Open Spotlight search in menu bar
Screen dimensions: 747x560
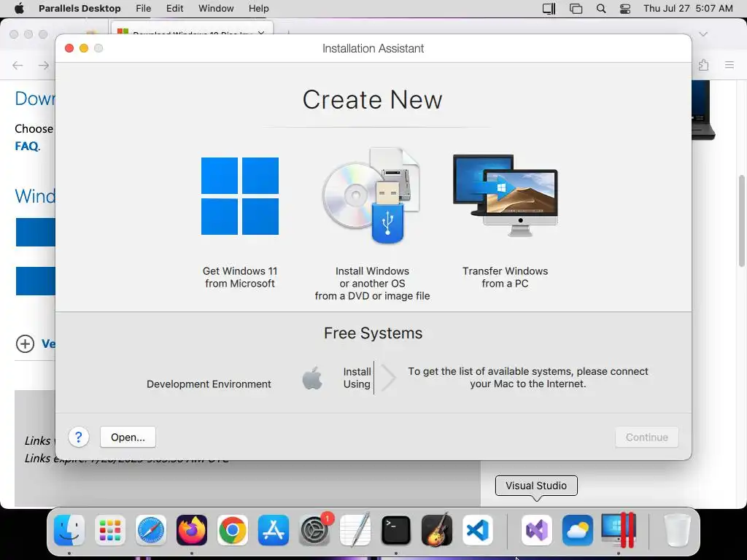pyautogui.click(x=601, y=9)
